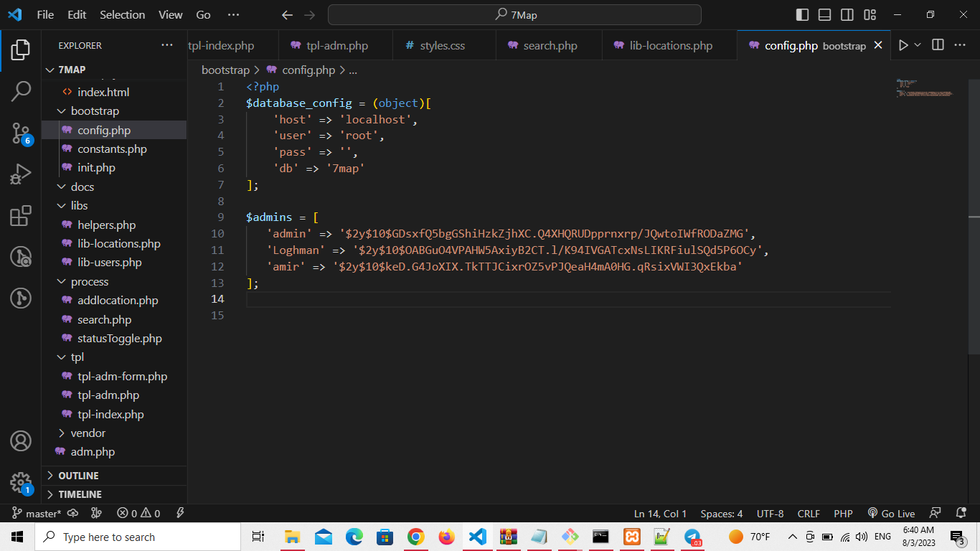
Task: Toggle Secondary Side Bar visibility
Action: (x=847, y=14)
